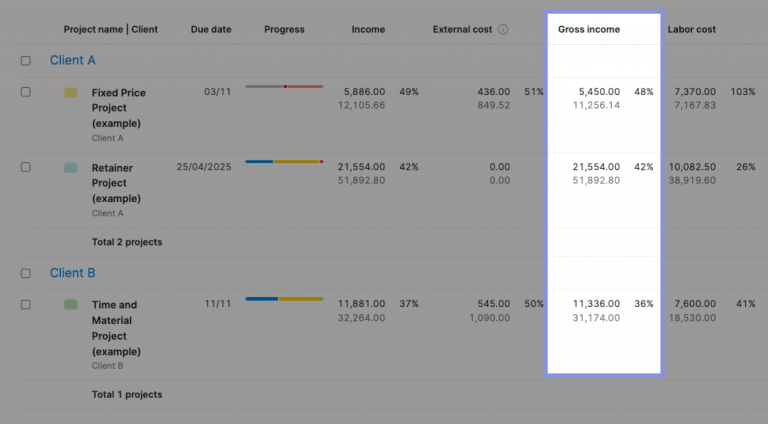Collapse the Client B group heading
Viewport: 768px width, 424px height.
pos(73,273)
